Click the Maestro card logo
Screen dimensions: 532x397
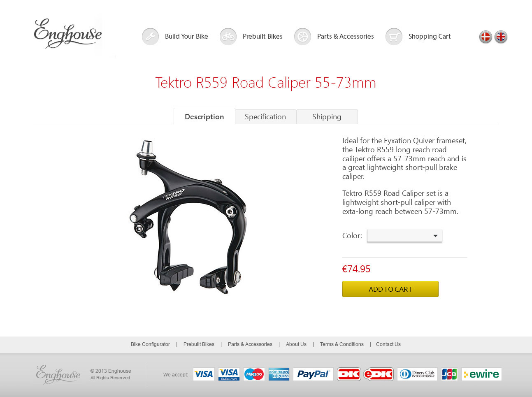[254, 374]
